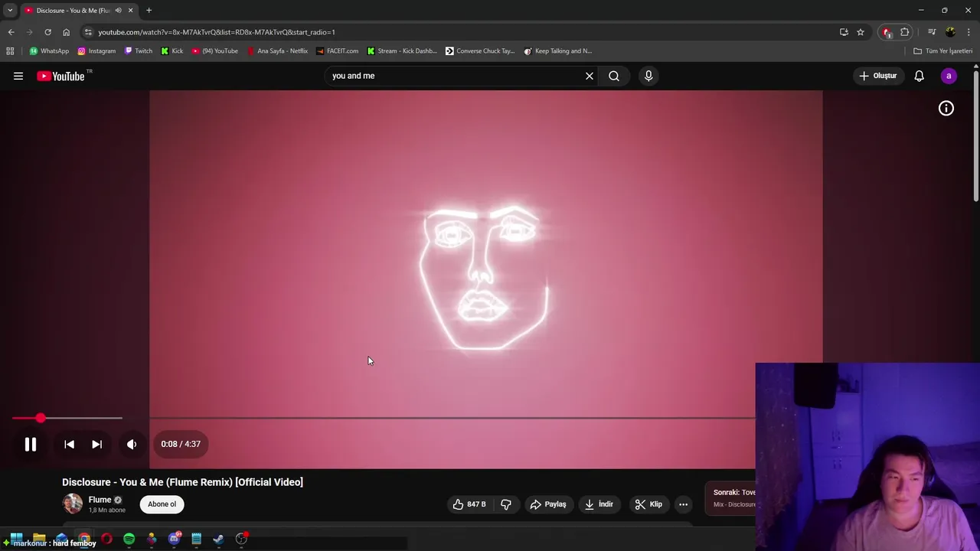Screen dimensions: 980x551
Task: Download the video with İndir
Action: [599, 504]
